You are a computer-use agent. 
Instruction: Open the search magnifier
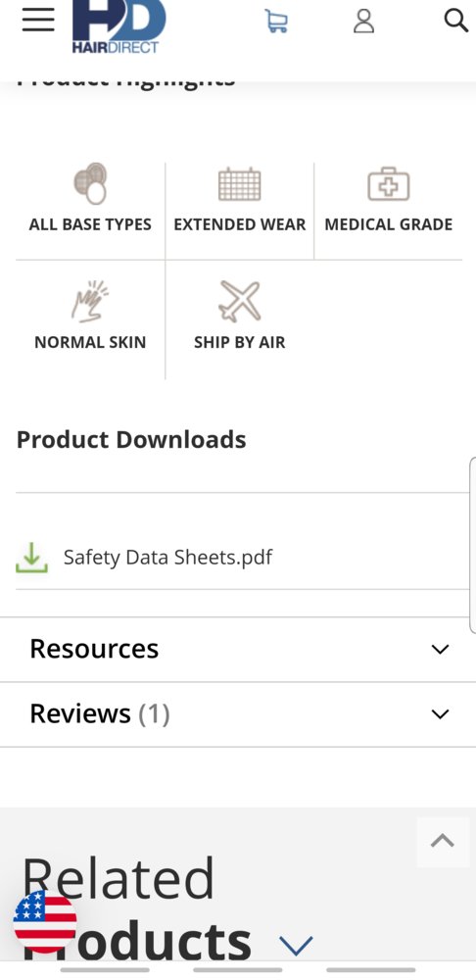[x=456, y=20]
